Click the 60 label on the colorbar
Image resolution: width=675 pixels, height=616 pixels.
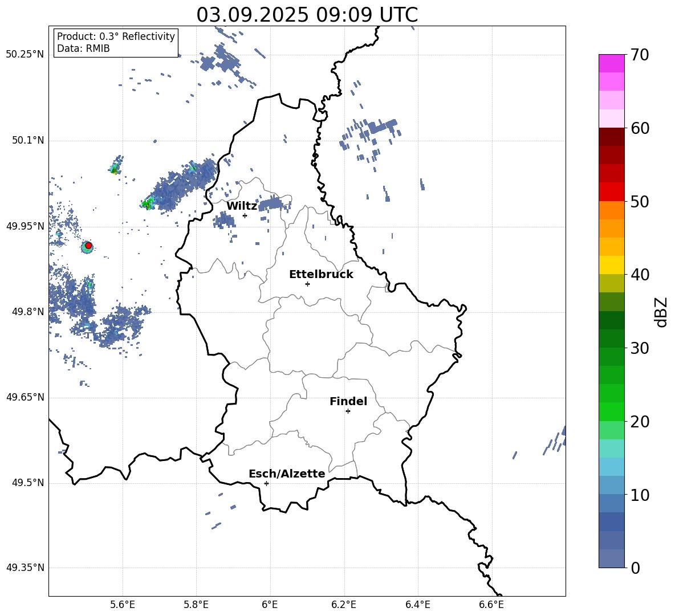click(640, 128)
